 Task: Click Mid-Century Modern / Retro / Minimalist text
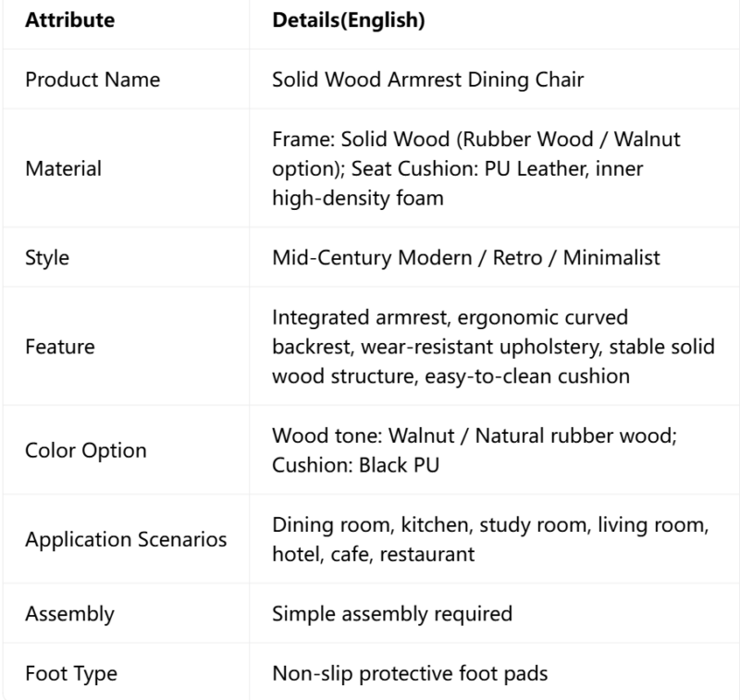(466, 258)
